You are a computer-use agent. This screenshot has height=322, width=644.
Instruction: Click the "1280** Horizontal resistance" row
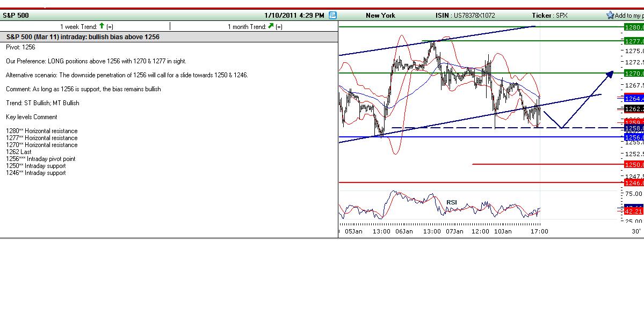(x=41, y=131)
